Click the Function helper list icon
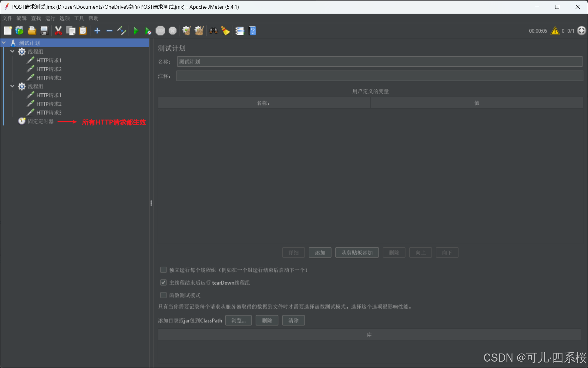The image size is (588, 368). coord(240,31)
